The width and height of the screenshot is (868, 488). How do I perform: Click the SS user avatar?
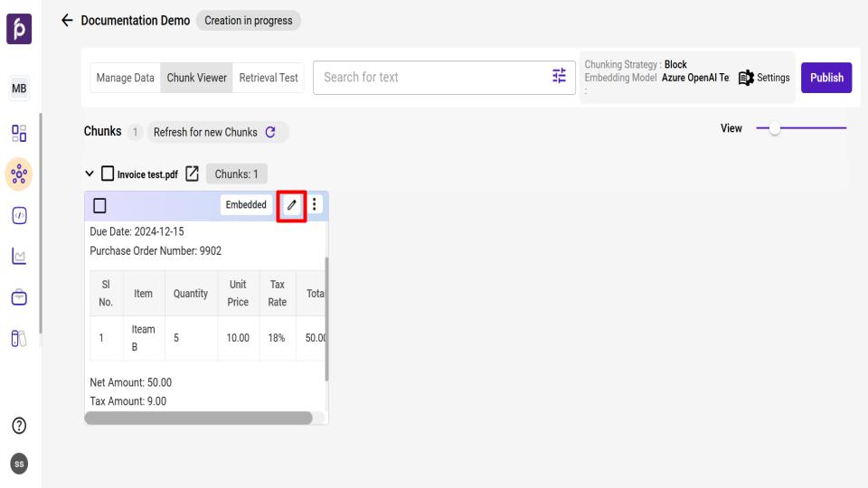tap(18, 465)
